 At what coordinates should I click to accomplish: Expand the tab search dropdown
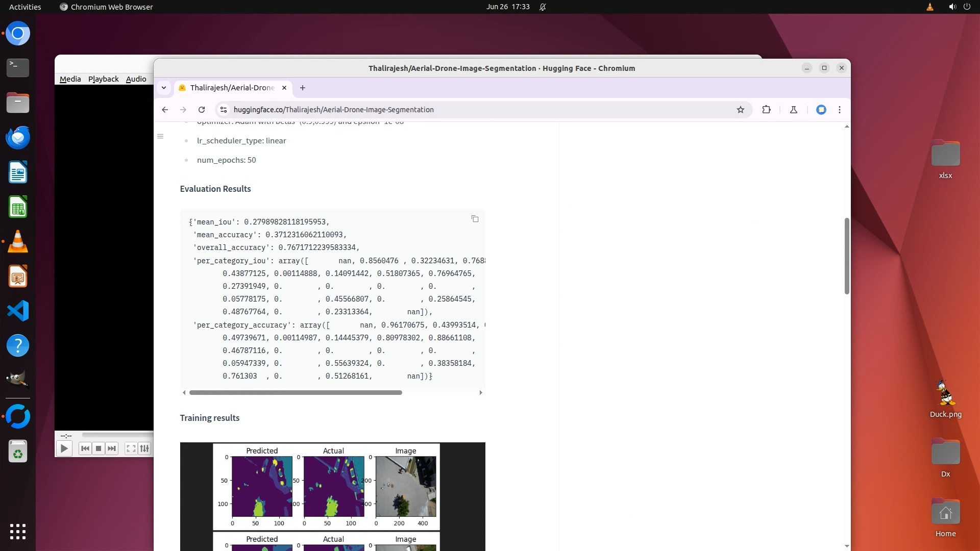point(164,88)
